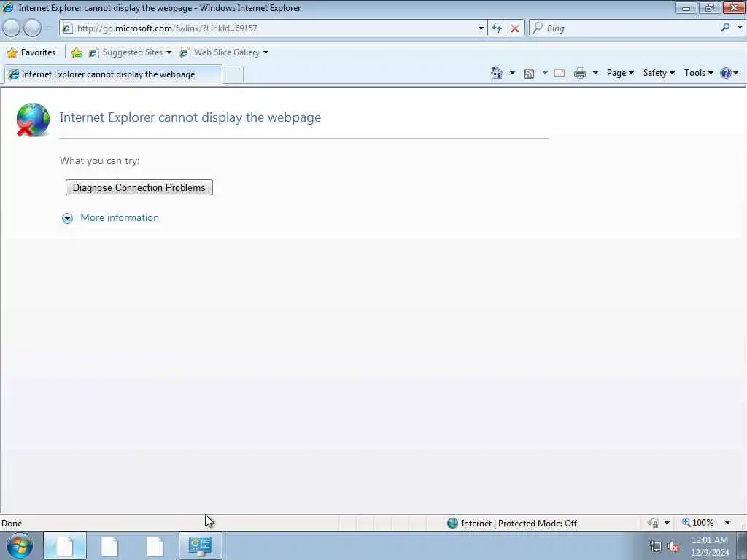Click the Home page icon
Viewport: 747px width, 560px height.
coord(496,73)
